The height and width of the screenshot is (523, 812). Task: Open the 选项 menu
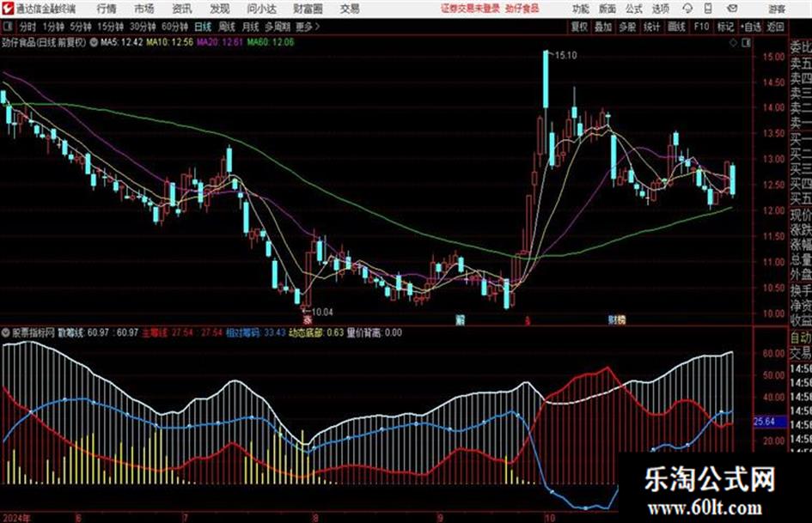click(660, 9)
